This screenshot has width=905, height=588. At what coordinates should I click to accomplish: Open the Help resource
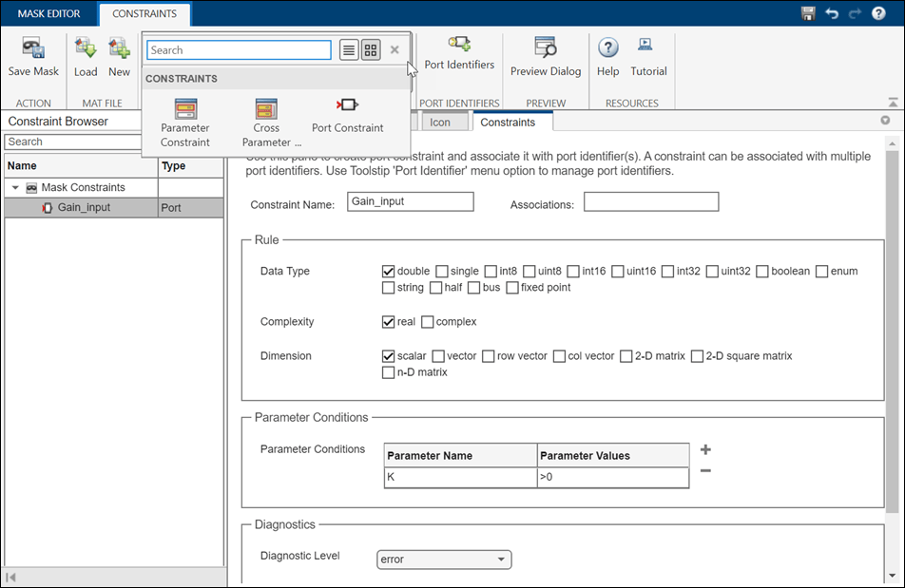[x=607, y=56]
